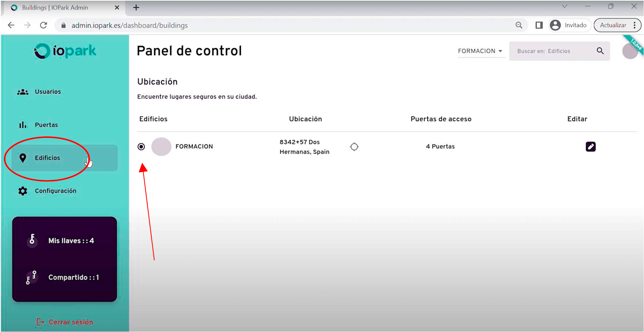Open Configuración in the sidebar
644x332 pixels.
55,191
